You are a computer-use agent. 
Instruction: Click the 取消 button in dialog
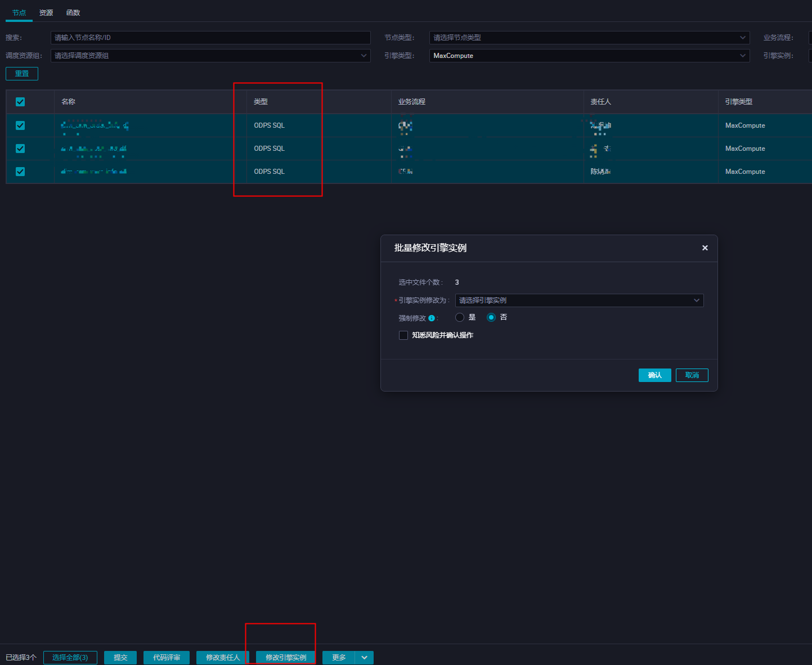[692, 375]
